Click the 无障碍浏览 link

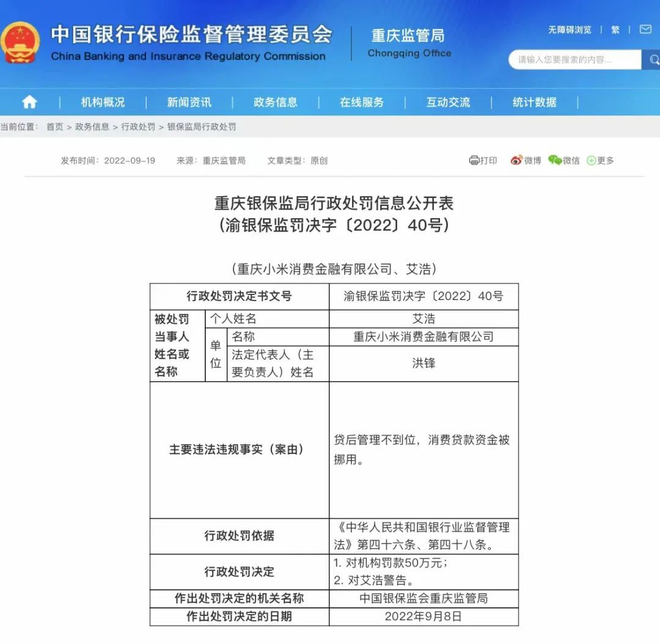click(570, 29)
